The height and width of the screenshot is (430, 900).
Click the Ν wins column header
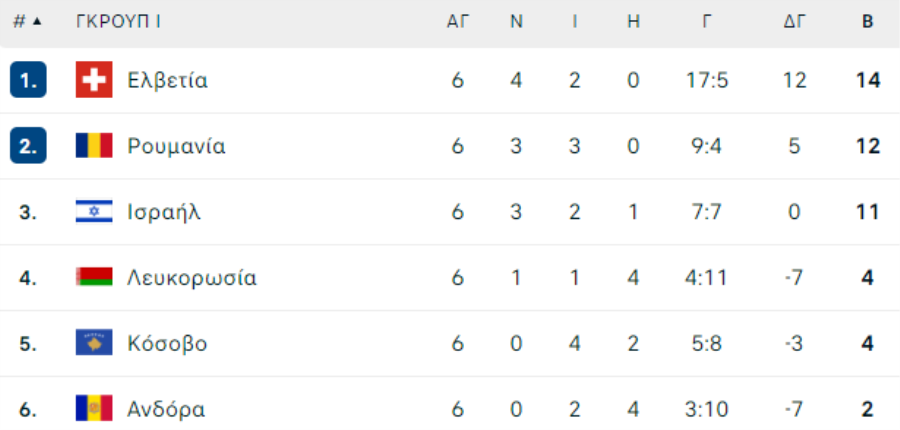click(x=517, y=22)
